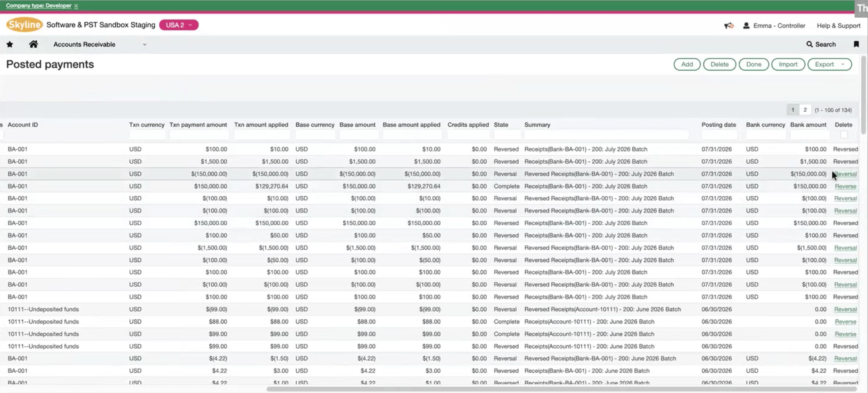Click the Delete button

[719, 64]
